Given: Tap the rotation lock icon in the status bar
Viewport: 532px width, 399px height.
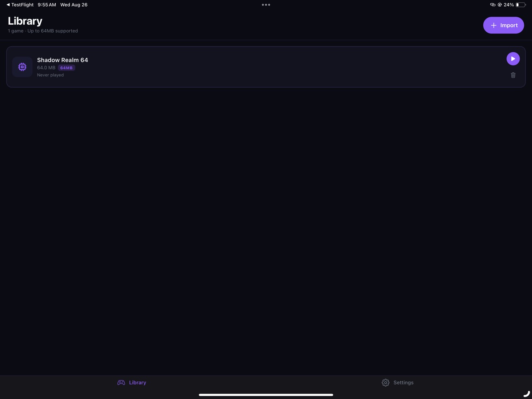Looking at the screenshot, I should pos(500,5).
